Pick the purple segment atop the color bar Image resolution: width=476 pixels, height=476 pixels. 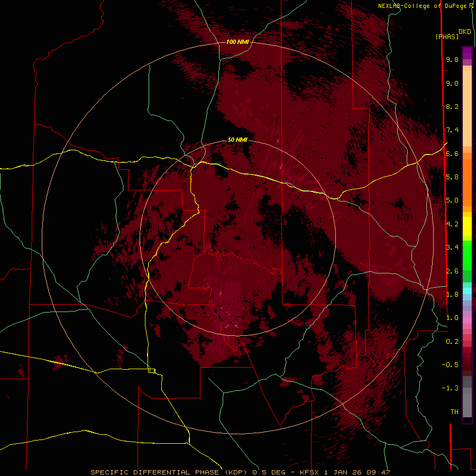467,53
